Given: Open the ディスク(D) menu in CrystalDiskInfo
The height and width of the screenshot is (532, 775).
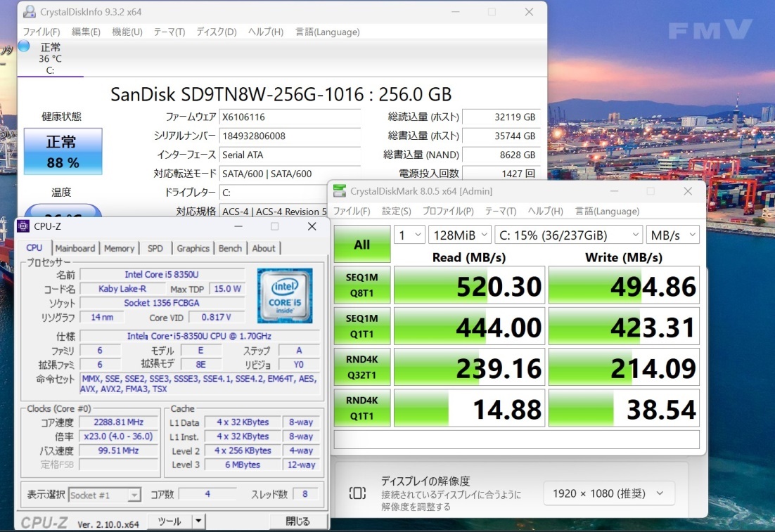Looking at the screenshot, I should pos(214,32).
